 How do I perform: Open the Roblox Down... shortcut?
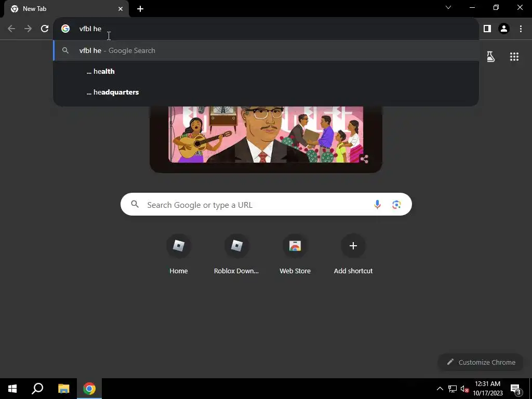(236, 254)
